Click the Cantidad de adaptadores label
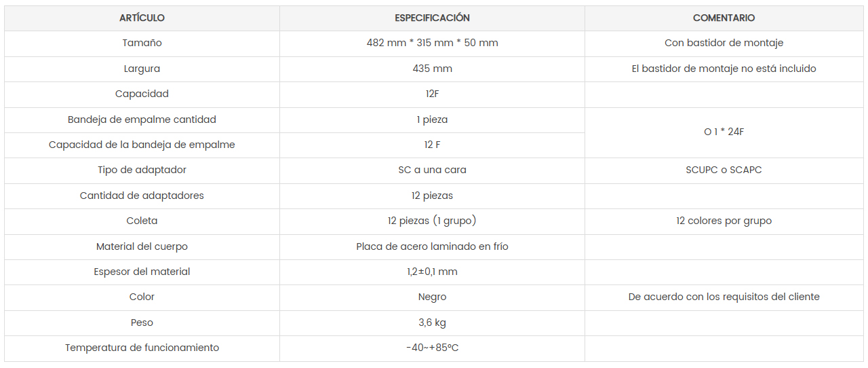Viewport: 868px width, 368px height. click(x=142, y=196)
